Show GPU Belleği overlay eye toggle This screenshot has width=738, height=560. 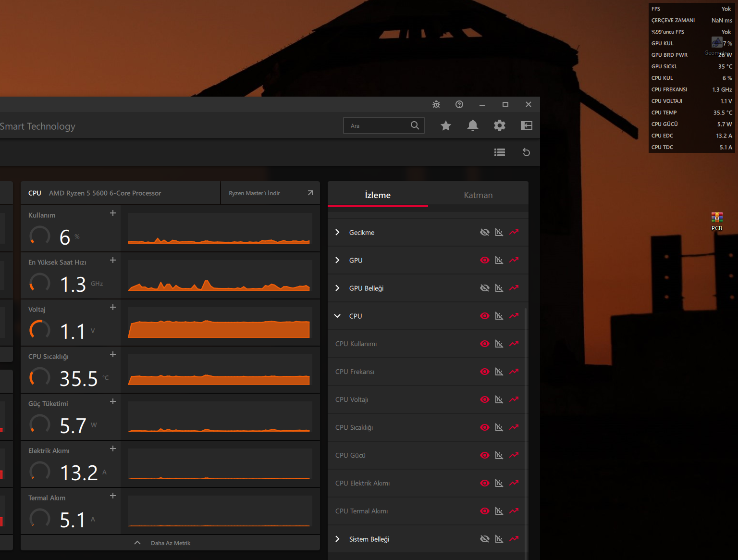[485, 288]
